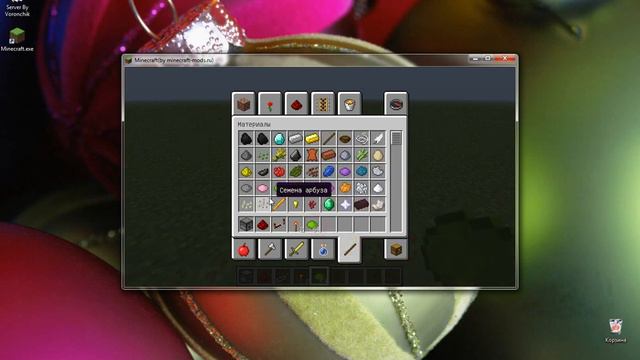This screenshot has width=640, height=360.
Task: Open the Combat tab with golden sword
Action: (296, 249)
